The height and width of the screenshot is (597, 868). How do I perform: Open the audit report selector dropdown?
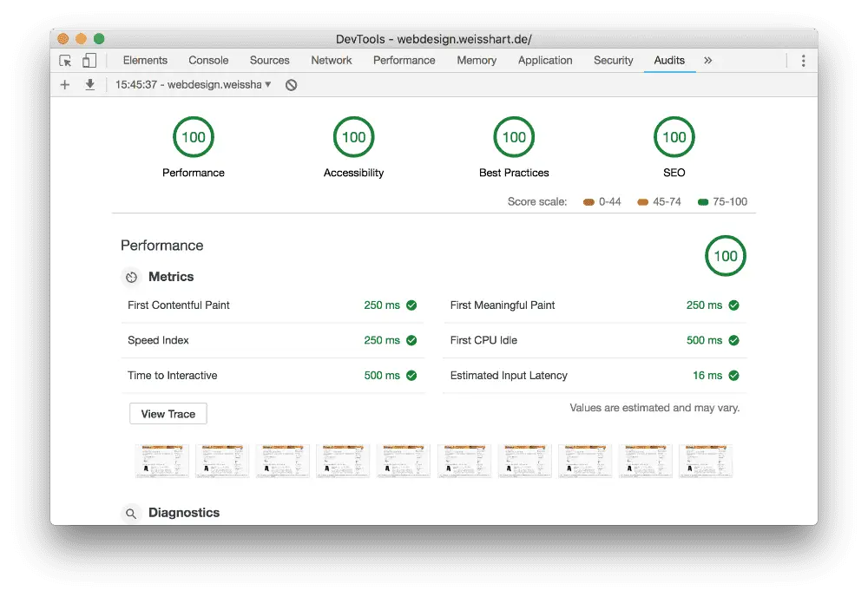pos(194,85)
